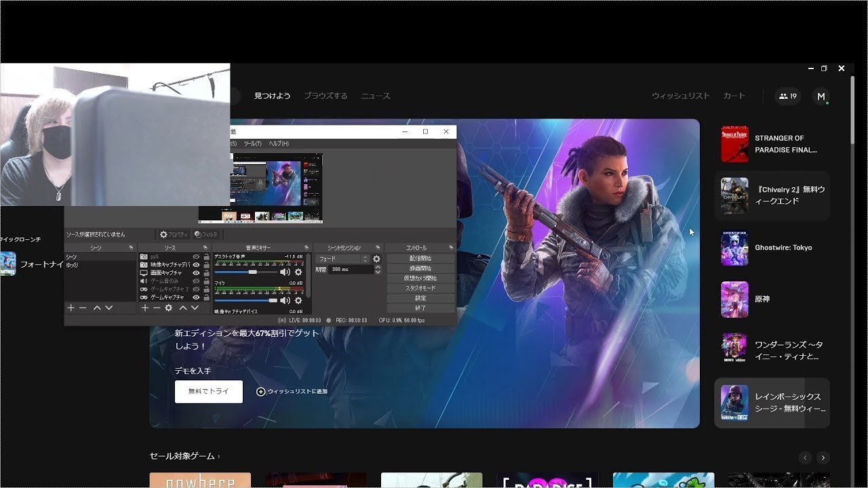
Task: Click the 録画開始 button to start recording
Action: pyautogui.click(x=420, y=268)
